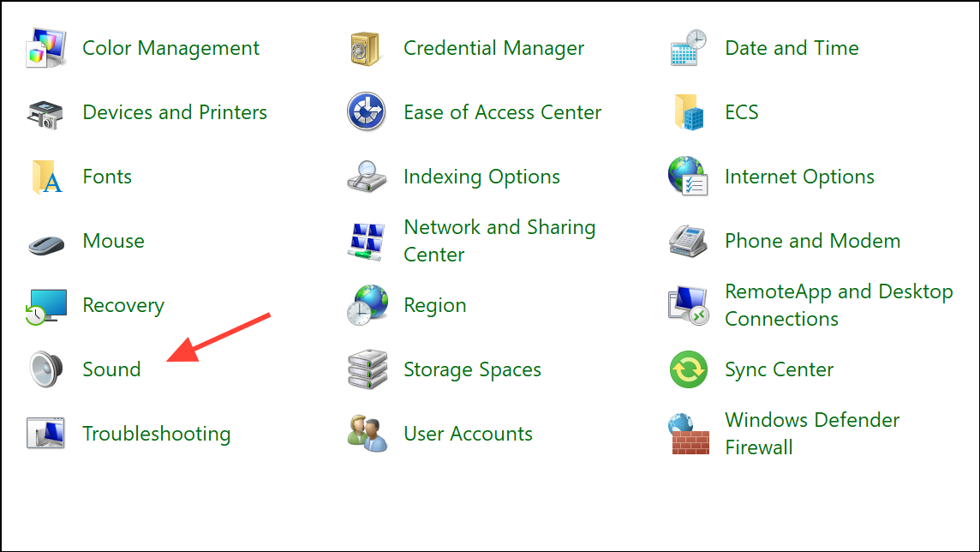Open the Recovery link
Image resolution: width=980 pixels, height=552 pixels.
(122, 305)
